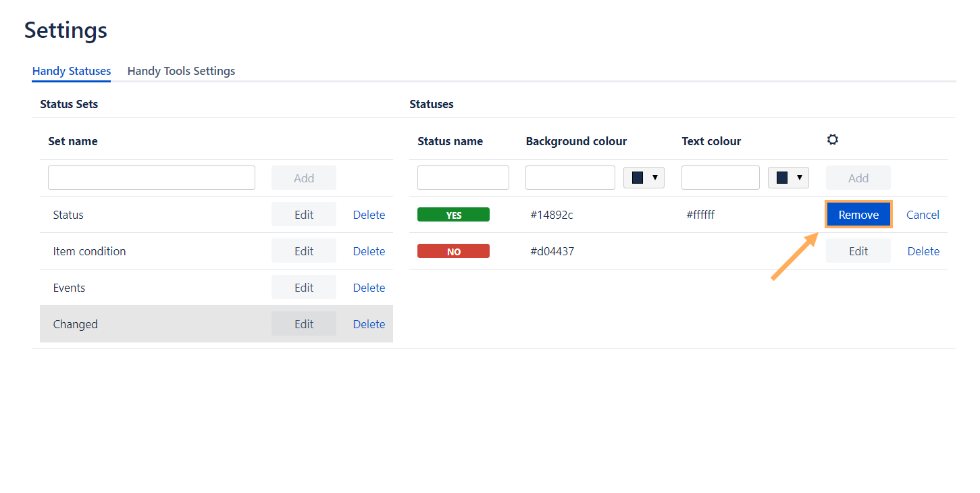Click the Background colour input field
This screenshot has height=493, width=980.
click(570, 177)
